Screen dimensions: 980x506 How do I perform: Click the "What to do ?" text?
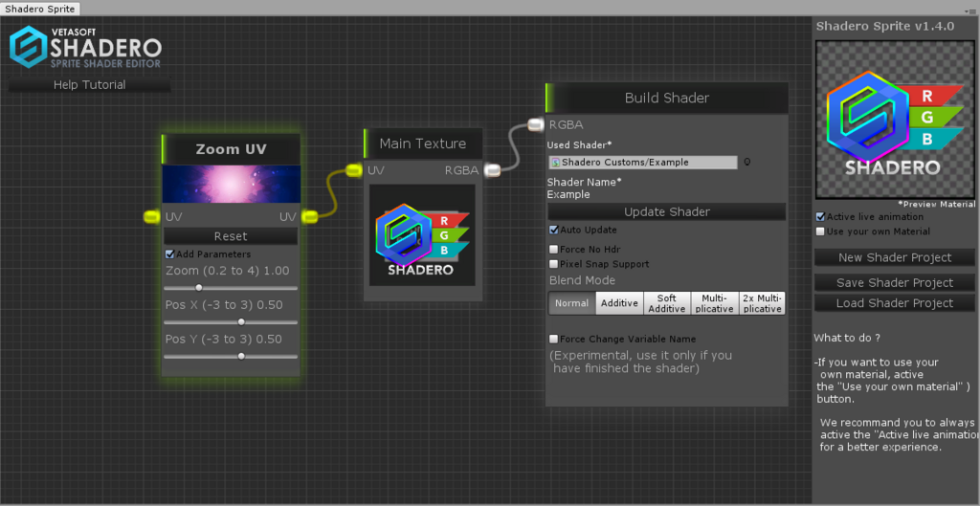[847, 338]
